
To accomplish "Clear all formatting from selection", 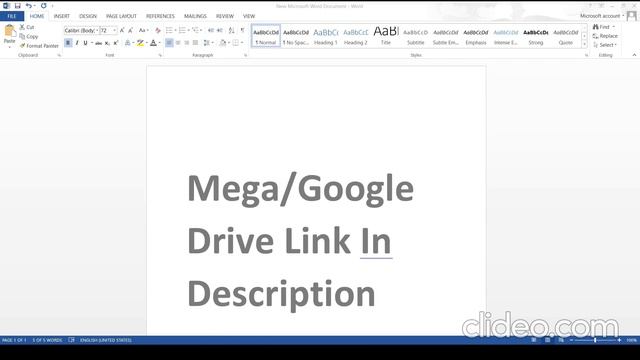I will (x=158, y=31).
